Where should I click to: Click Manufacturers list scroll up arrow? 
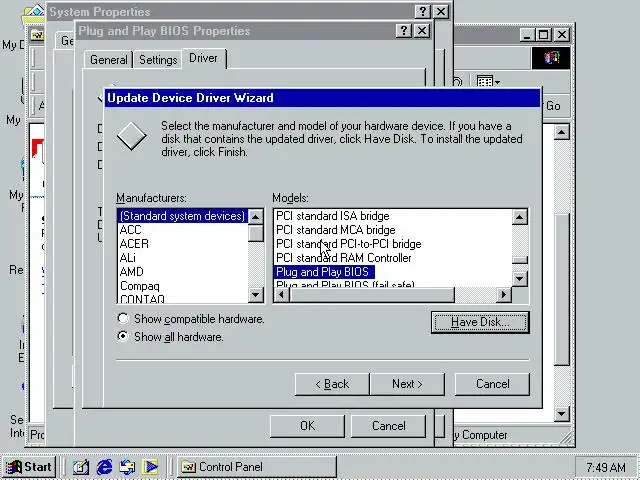click(256, 217)
